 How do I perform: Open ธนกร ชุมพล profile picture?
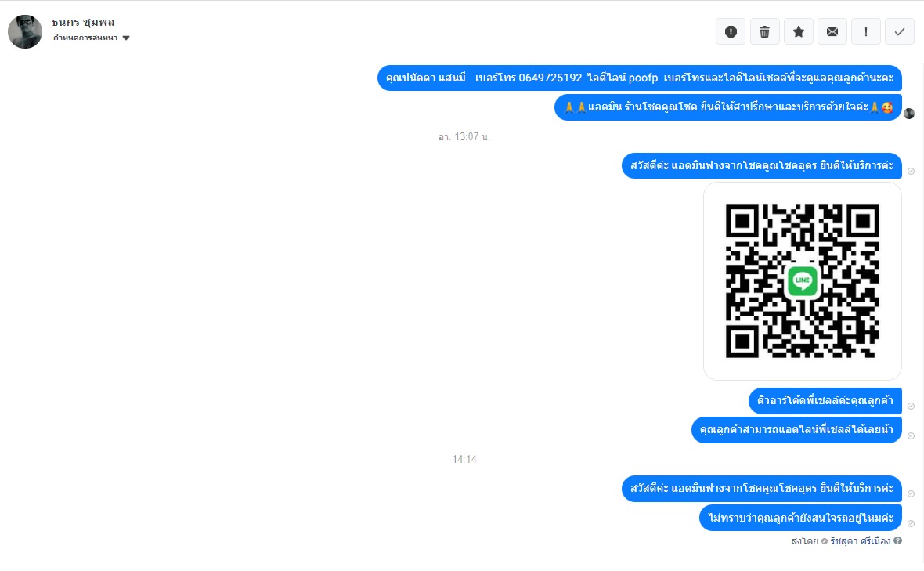(25, 32)
